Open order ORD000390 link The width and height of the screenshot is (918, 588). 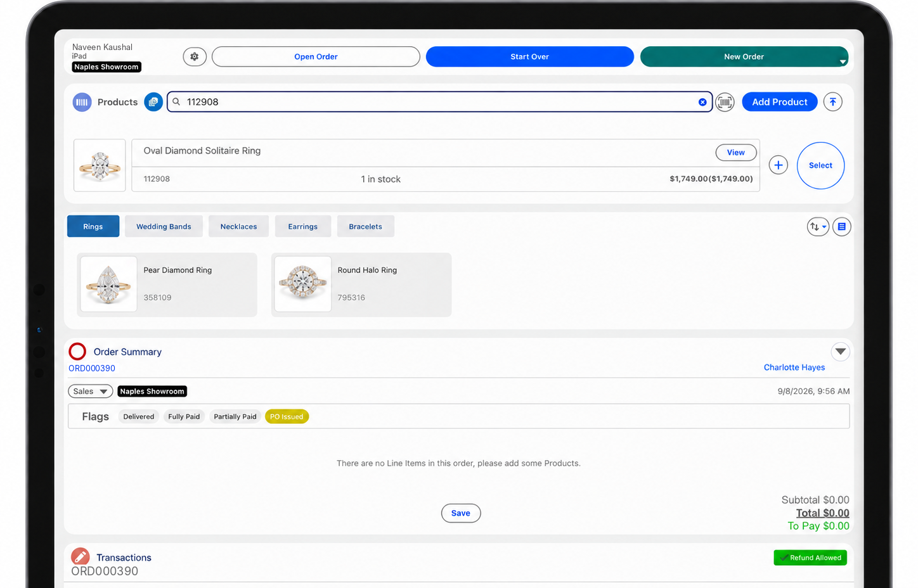tap(92, 368)
